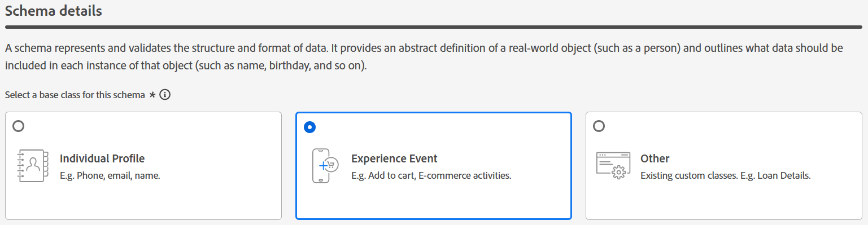The width and height of the screenshot is (868, 225).
Task: Click 'E.g. Add to cart' description text
Action: [x=431, y=175]
